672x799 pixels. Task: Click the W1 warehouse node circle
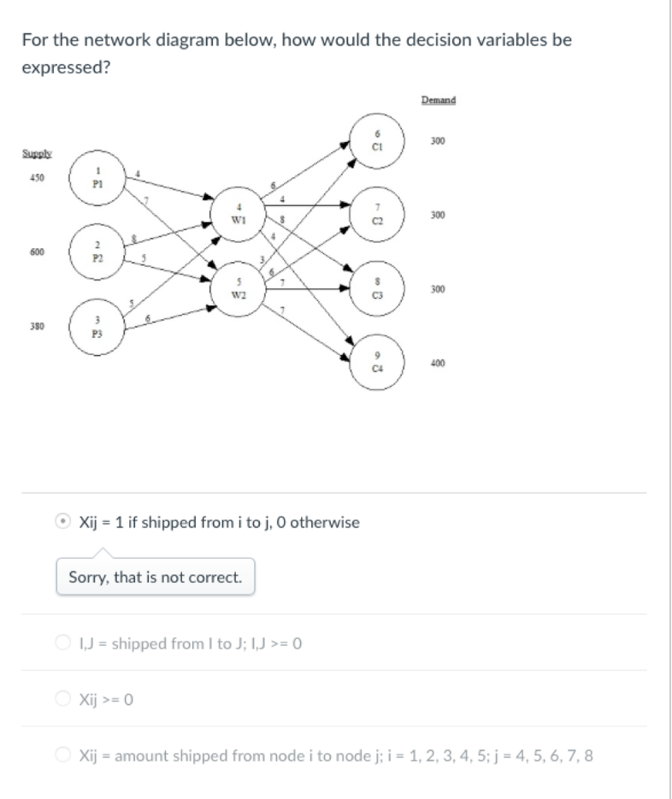238,214
